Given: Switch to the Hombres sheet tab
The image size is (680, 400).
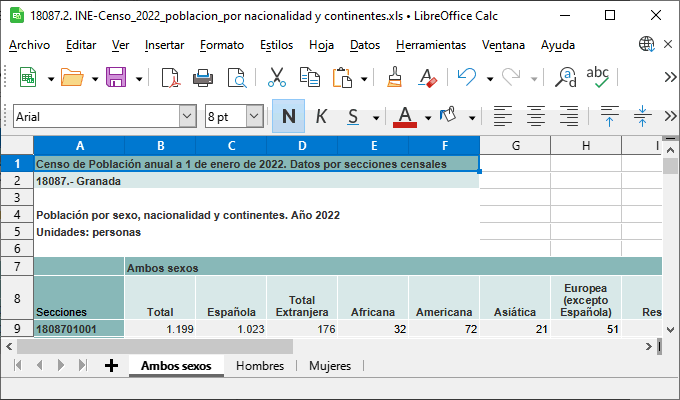Looking at the screenshot, I should (259, 366).
